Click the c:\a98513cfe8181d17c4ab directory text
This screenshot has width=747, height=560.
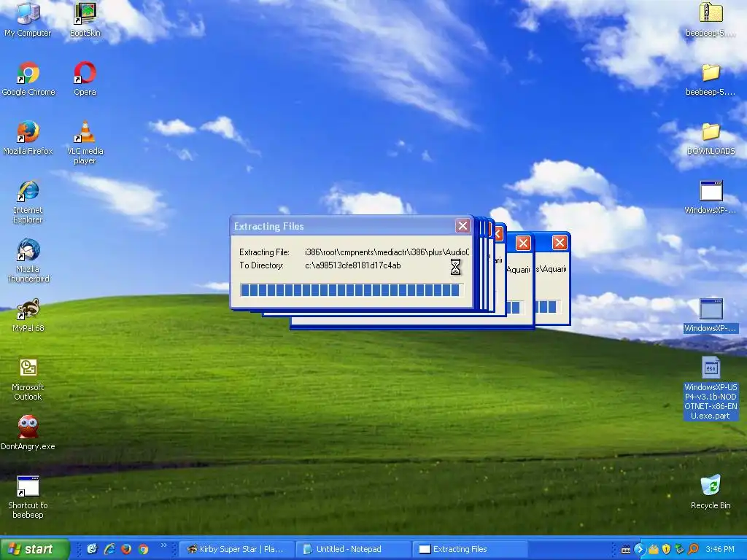coord(352,265)
